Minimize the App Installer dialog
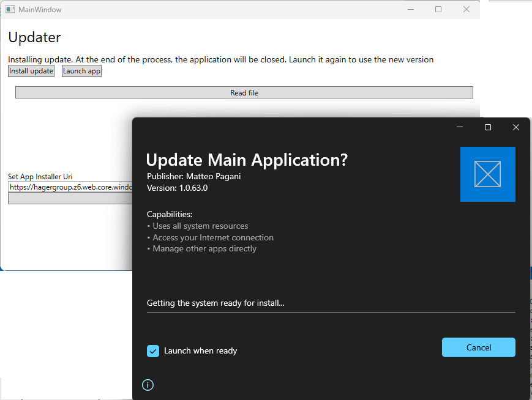532x400 pixels. pyautogui.click(x=460, y=127)
